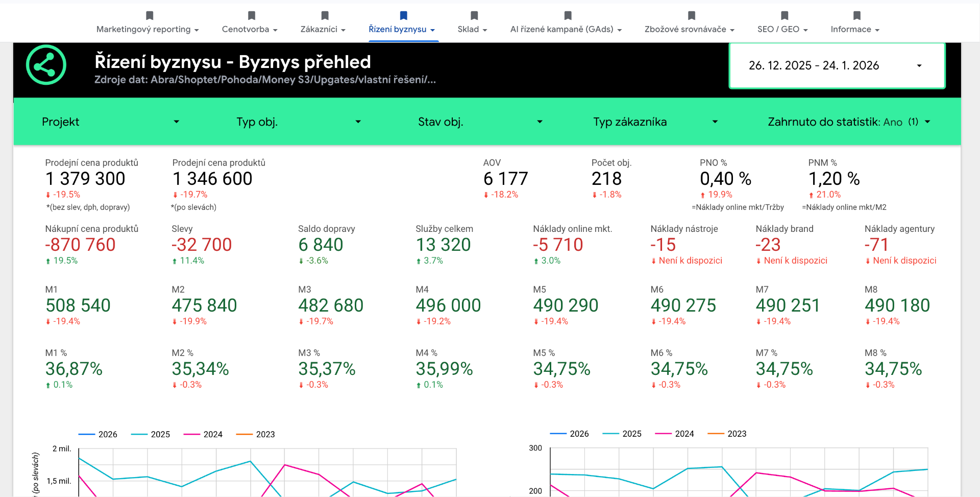Click Nákupní cena produktů value -870 760
The height and width of the screenshot is (497, 980).
tap(80, 245)
